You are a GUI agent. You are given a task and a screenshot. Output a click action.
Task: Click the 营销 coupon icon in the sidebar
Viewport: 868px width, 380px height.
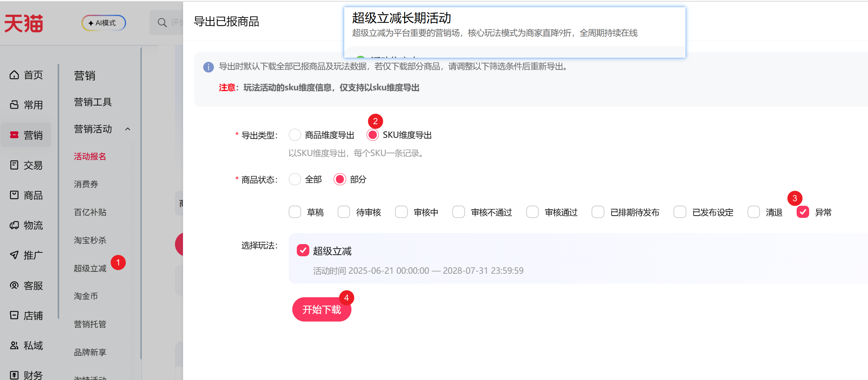click(x=14, y=135)
